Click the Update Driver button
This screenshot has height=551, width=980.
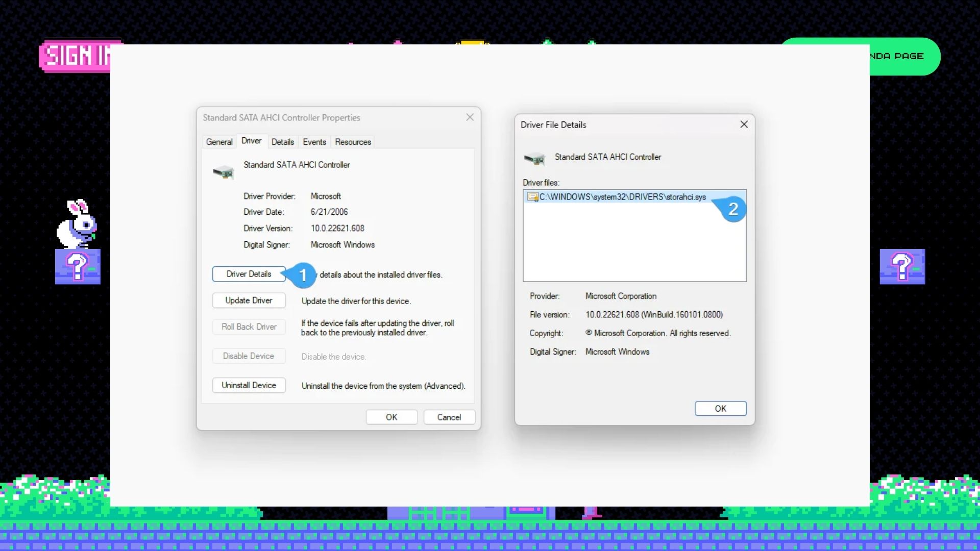tap(249, 300)
